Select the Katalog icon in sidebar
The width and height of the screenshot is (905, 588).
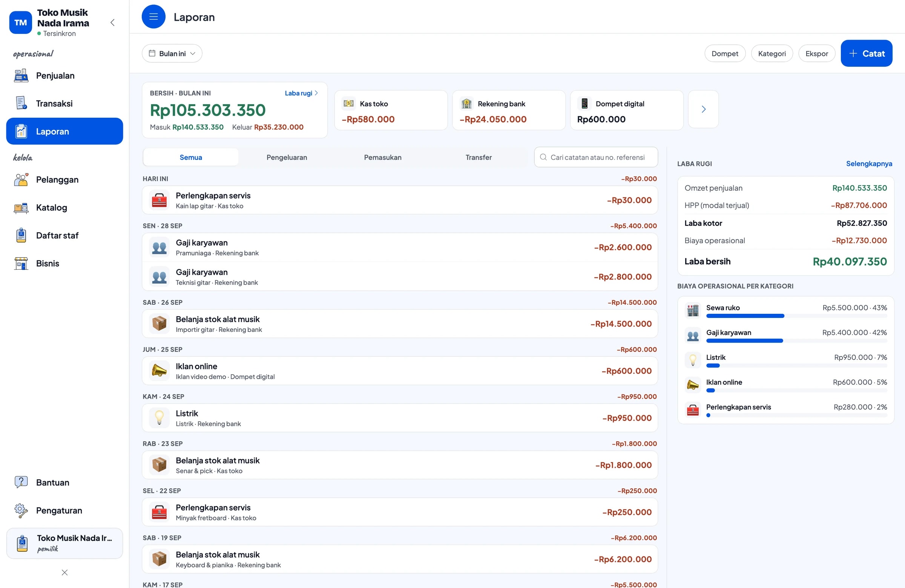click(21, 208)
